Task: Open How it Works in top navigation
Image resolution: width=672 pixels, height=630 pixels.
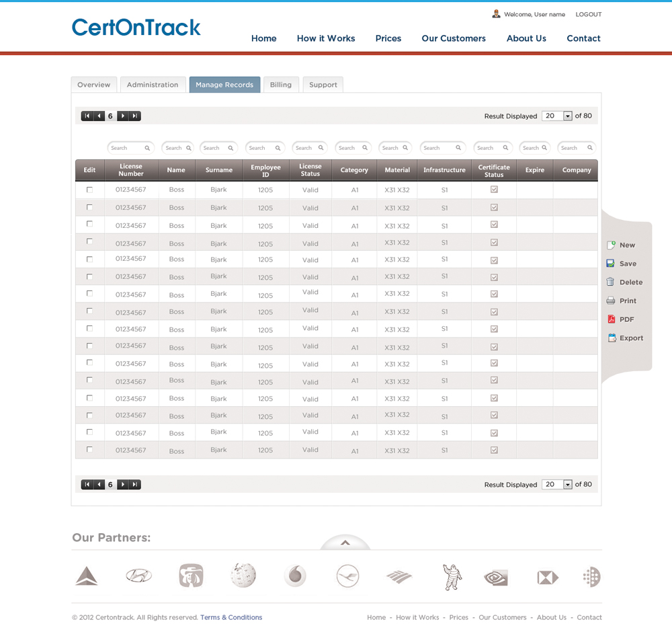Action: (x=326, y=38)
